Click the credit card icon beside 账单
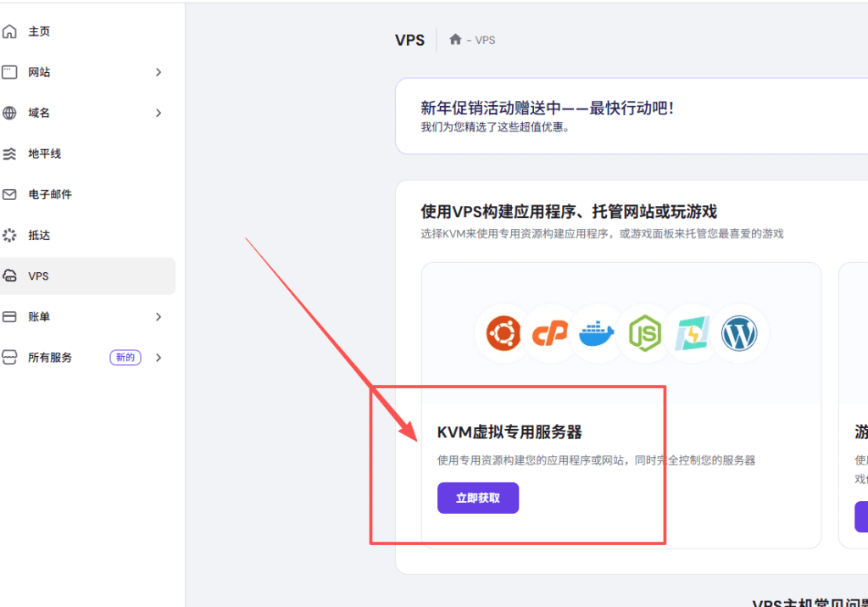The height and width of the screenshot is (607, 868). click(10, 316)
